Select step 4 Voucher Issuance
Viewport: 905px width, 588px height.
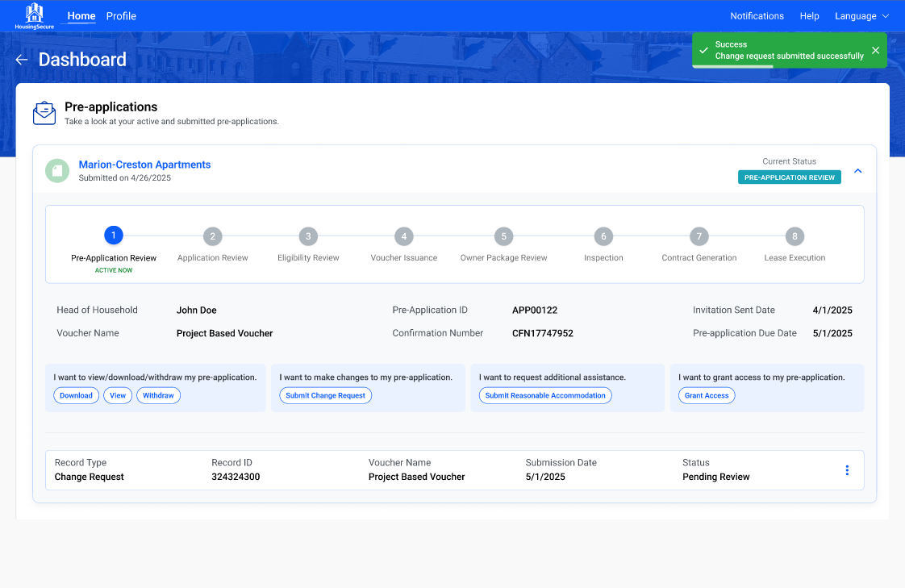point(404,236)
